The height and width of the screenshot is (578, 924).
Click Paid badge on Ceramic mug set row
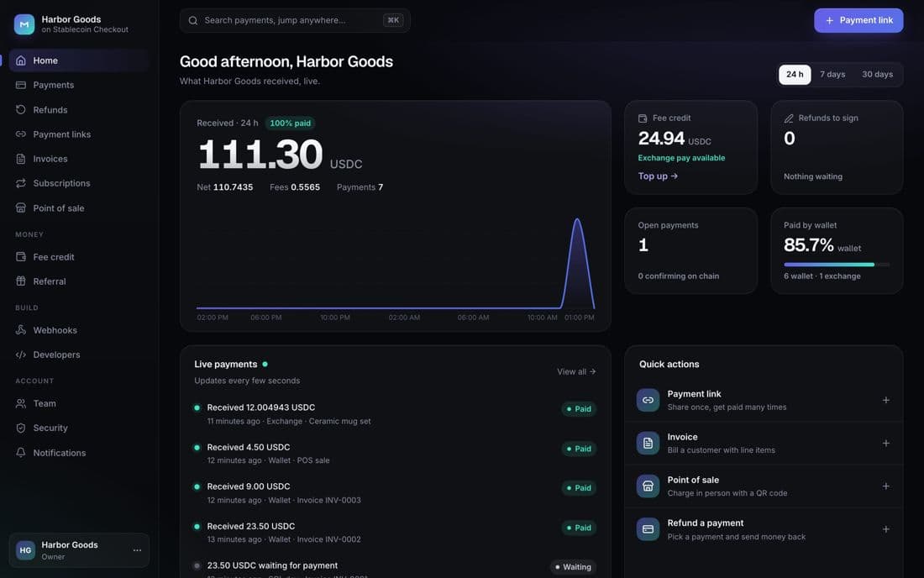(579, 409)
